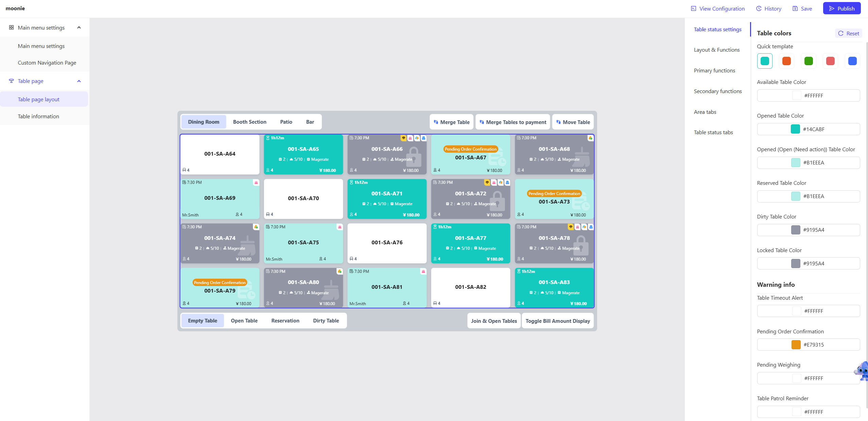Click the Main menu settings grid icon
The height and width of the screenshot is (421, 868).
tap(11, 28)
